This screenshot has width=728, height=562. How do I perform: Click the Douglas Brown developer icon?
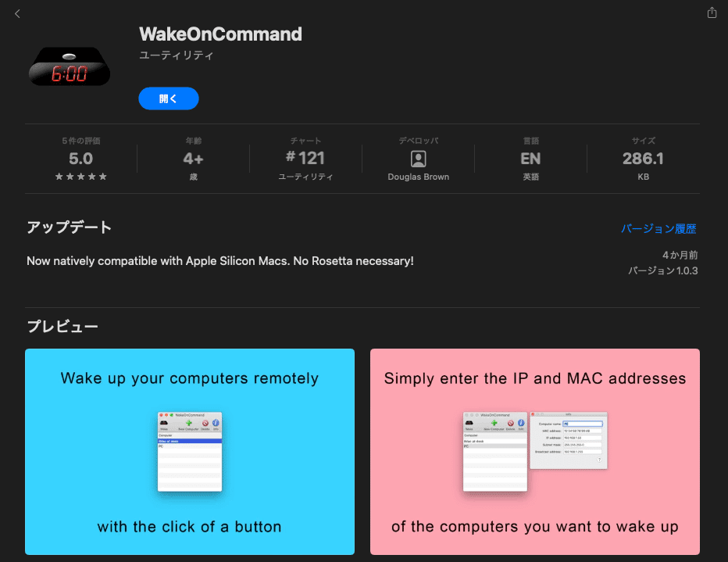[419, 159]
